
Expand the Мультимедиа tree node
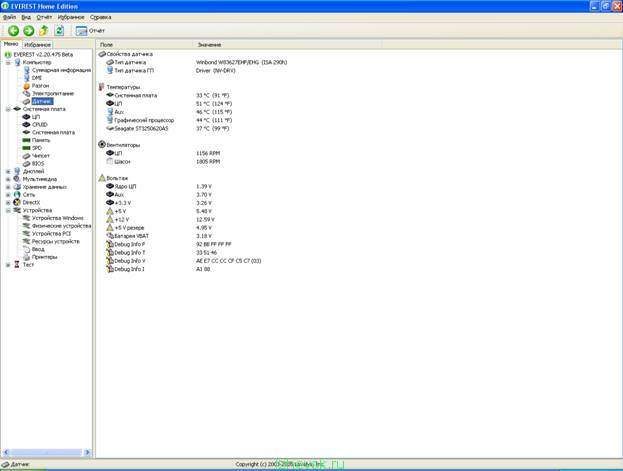pos(8,179)
